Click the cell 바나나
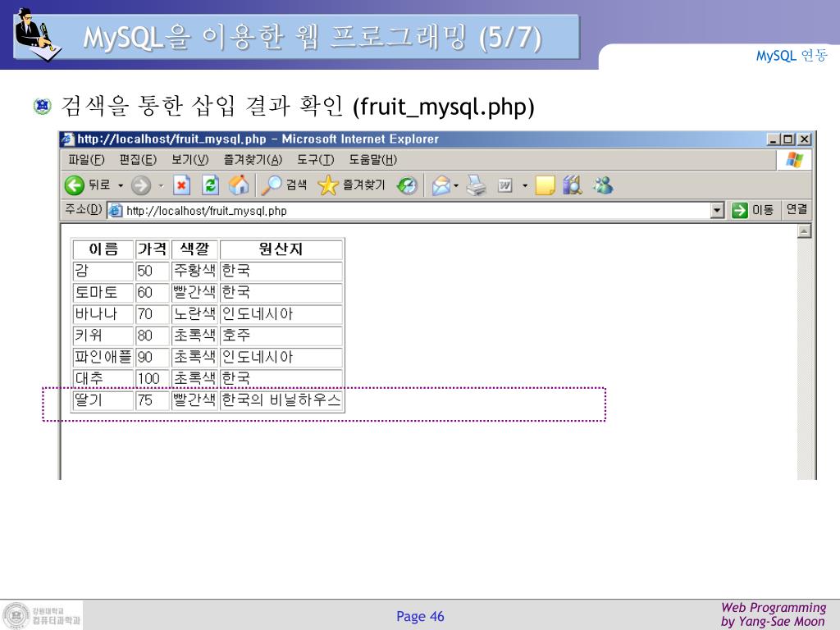 (103, 314)
